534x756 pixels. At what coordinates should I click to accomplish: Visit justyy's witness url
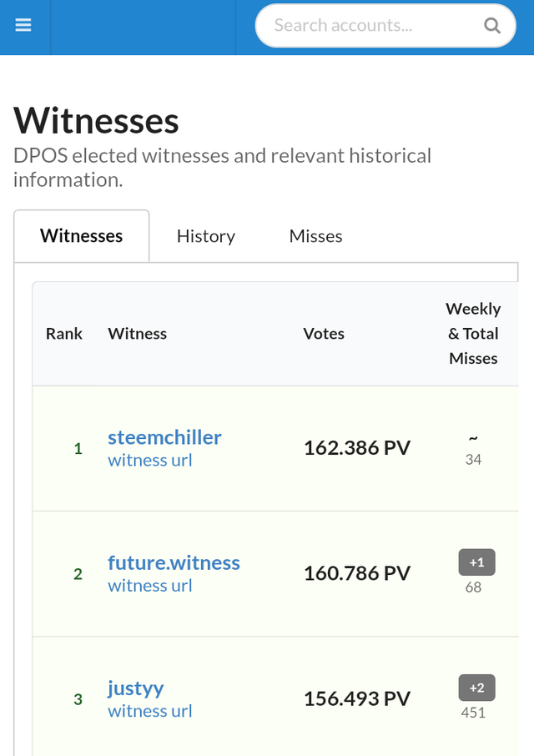[150, 711]
